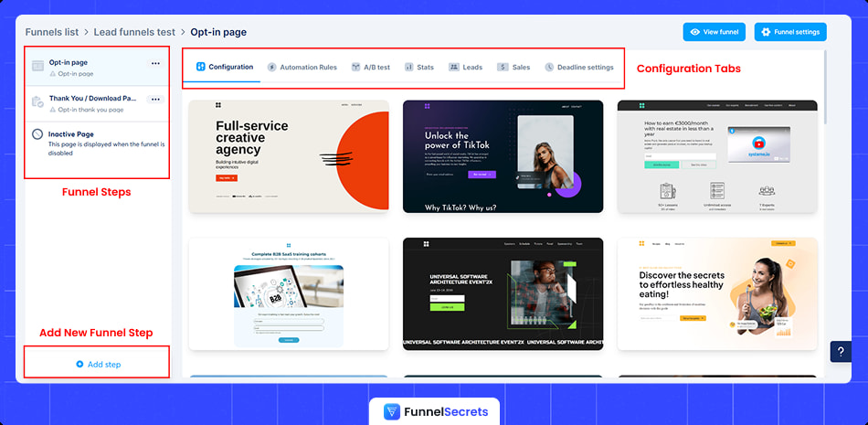Click the Deadline settings clock icon

(x=549, y=67)
